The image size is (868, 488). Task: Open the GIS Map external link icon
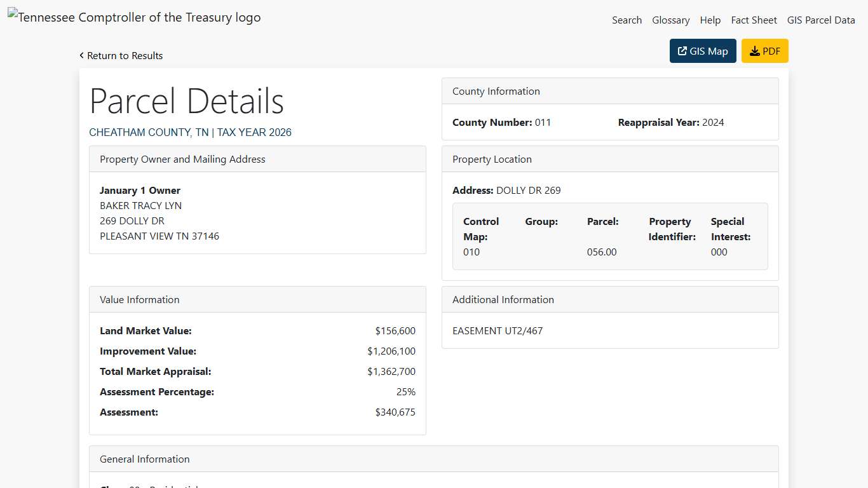coord(681,50)
